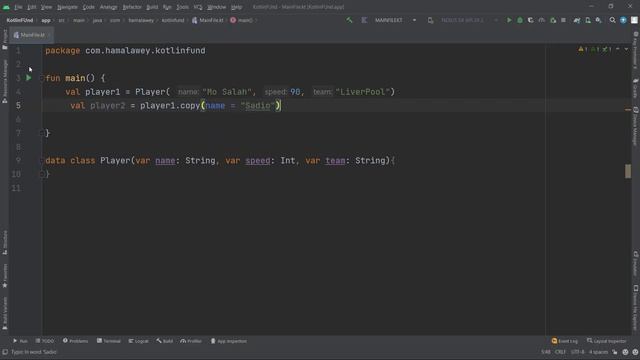
Task: Open the Event Log tool window
Action: coord(565,341)
